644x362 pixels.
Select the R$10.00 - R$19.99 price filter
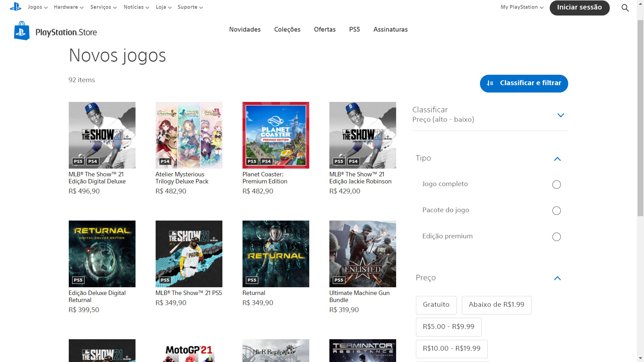tap(451, 349)
